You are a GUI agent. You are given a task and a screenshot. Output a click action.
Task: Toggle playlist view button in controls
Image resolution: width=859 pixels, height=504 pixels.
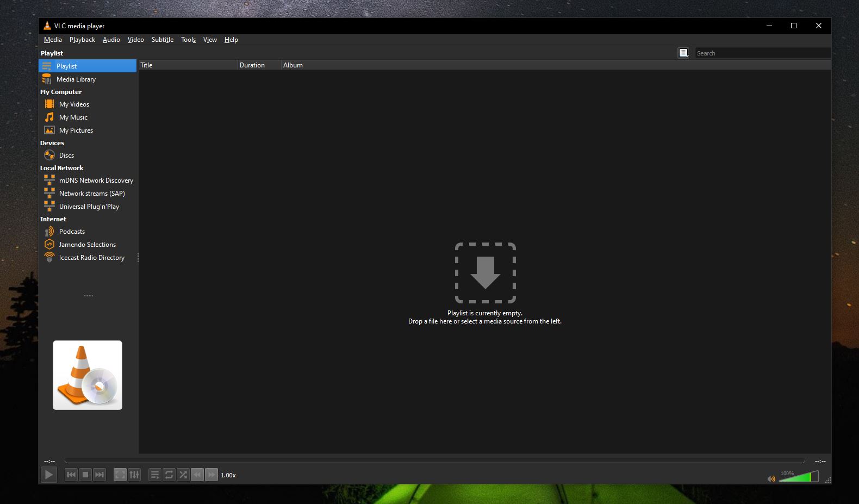click(x=155, y=475)
